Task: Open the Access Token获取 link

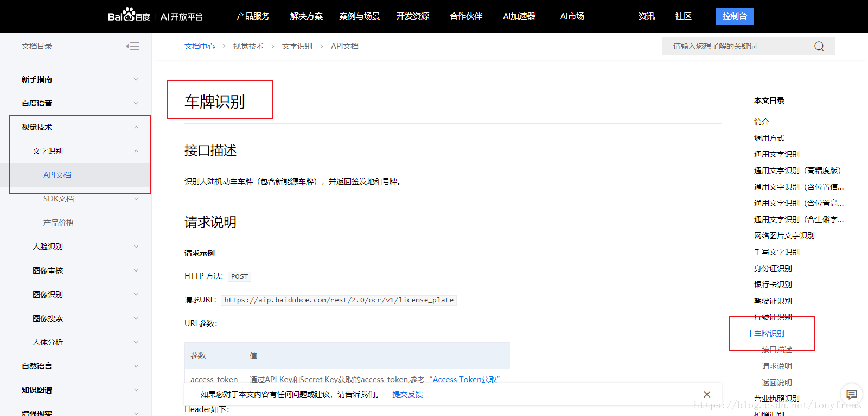Action: click(465, 380)
